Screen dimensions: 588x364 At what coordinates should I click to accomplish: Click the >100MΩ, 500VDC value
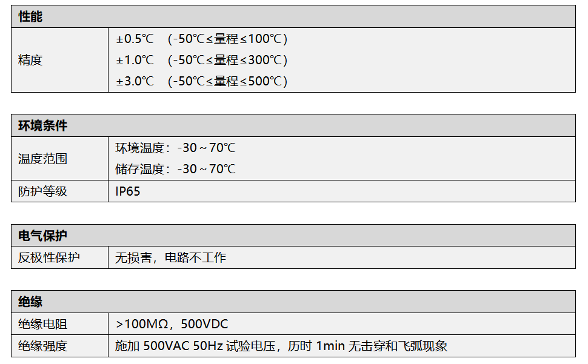(x=172, y=324)
